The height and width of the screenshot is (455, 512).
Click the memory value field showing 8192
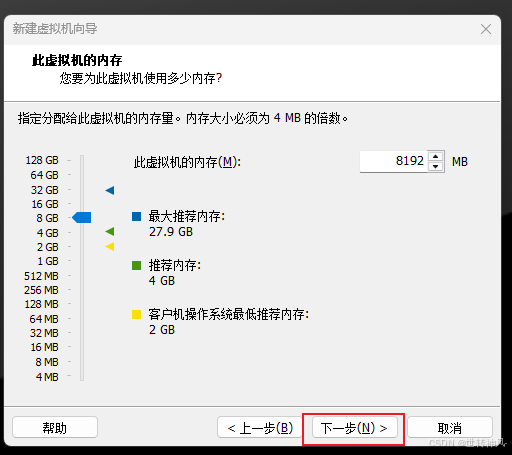click(393, 161)
